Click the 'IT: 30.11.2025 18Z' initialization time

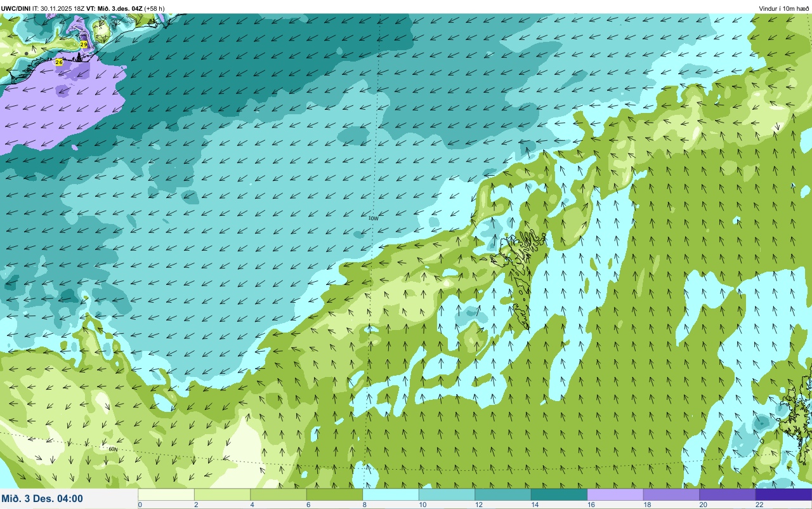click(x=59, y=8)
